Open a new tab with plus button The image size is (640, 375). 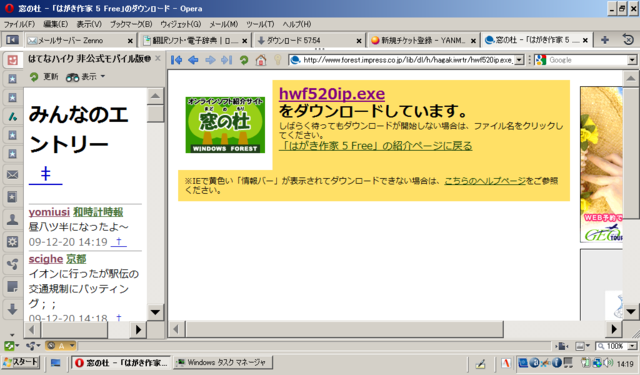605,40
